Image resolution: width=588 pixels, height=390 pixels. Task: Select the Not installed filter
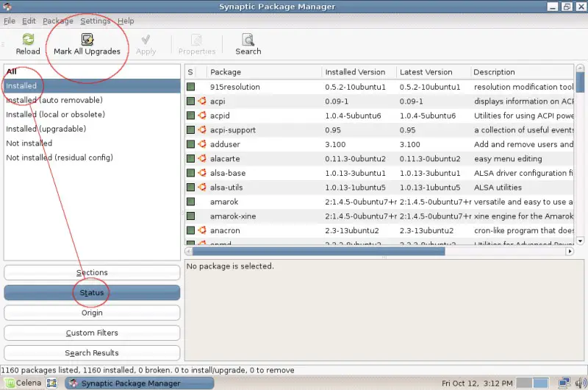[x=92, y=143]
